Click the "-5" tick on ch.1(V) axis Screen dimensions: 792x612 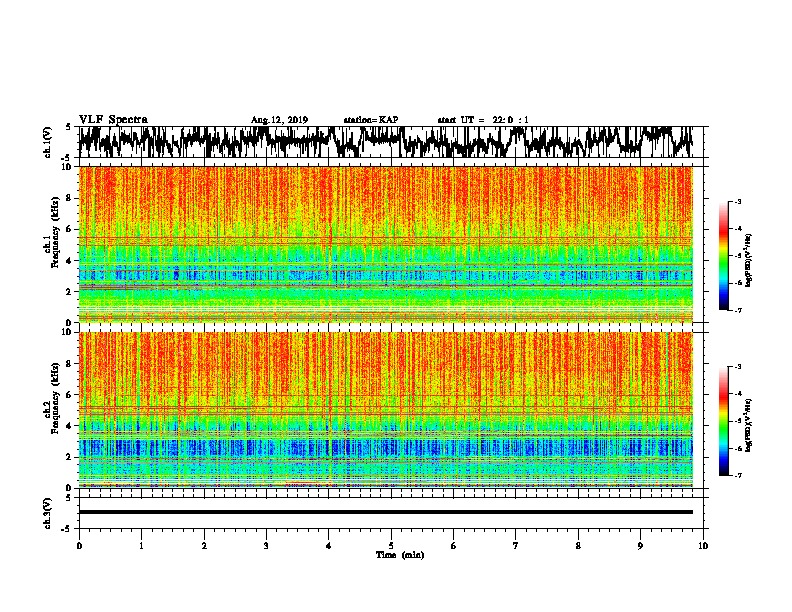pos(66,158)
